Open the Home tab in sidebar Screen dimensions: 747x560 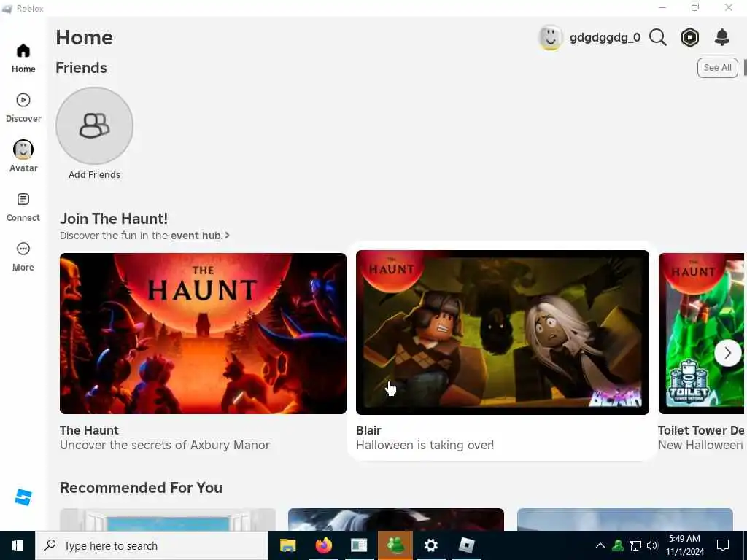pos(23,58)
